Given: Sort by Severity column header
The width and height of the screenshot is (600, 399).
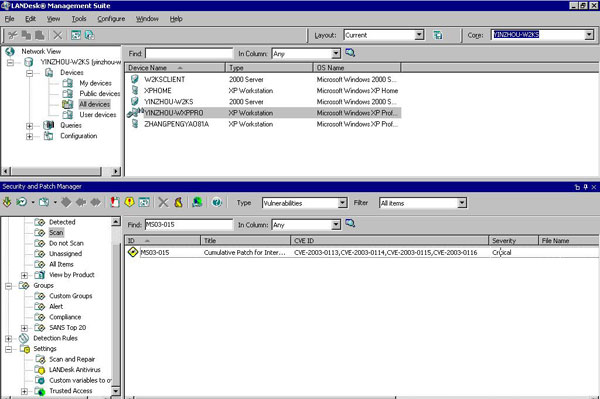Looking at the screenshot, I should (514, 241).
